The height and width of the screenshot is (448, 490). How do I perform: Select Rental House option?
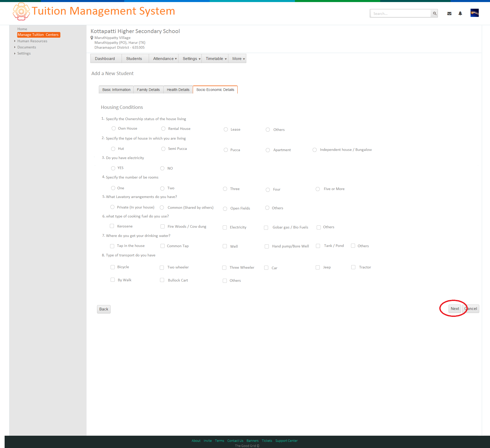[x=163, y=129]
